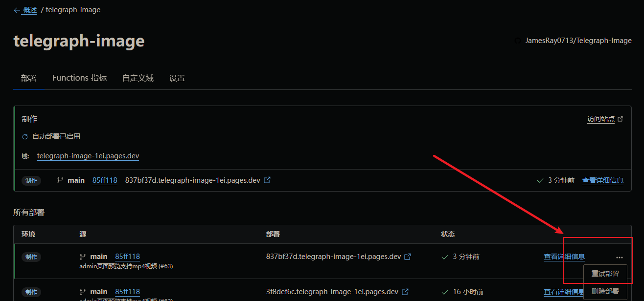Open the 自定义域 tab

138,78
